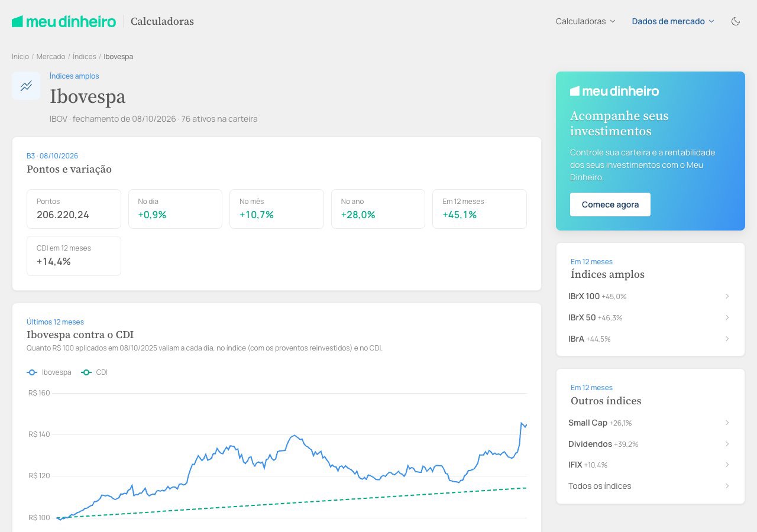This screenshot has height=532, width=757.
Task: Select the No dia +0,9% card
Action: click(x=175, y=209)
